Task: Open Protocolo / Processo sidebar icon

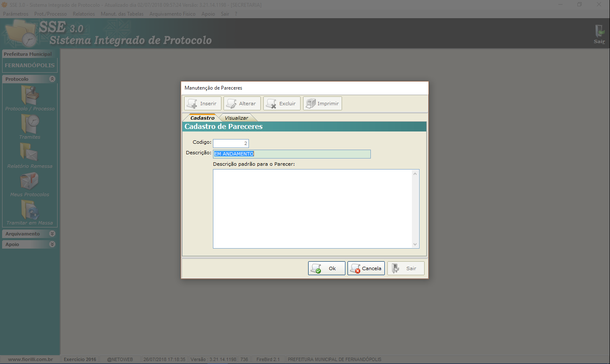Action: tap(30, 96)
